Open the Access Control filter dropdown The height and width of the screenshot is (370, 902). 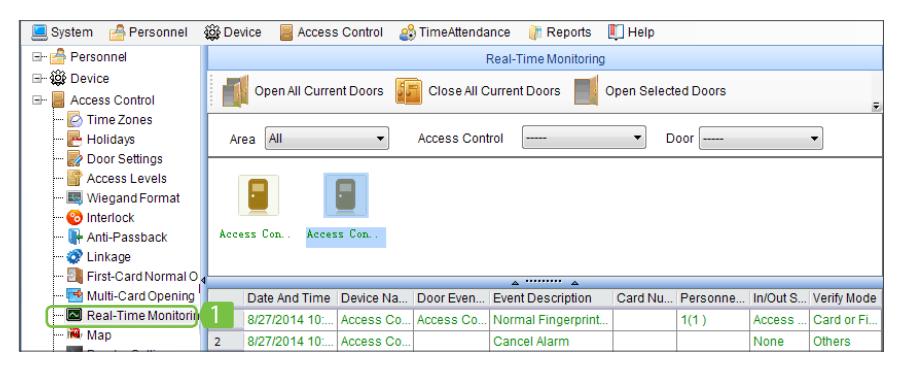pyautogui.click(x=584, y=139)
